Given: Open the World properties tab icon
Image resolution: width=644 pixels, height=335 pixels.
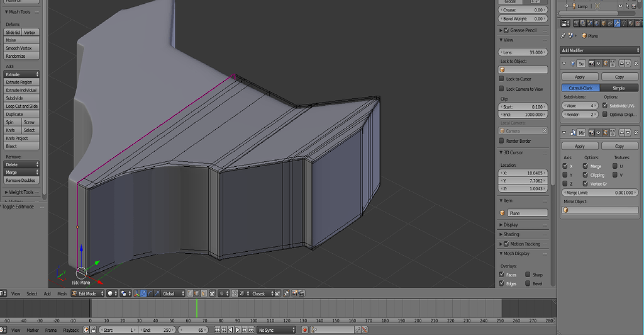Looking at the screenshot, I should click(597, 23).
